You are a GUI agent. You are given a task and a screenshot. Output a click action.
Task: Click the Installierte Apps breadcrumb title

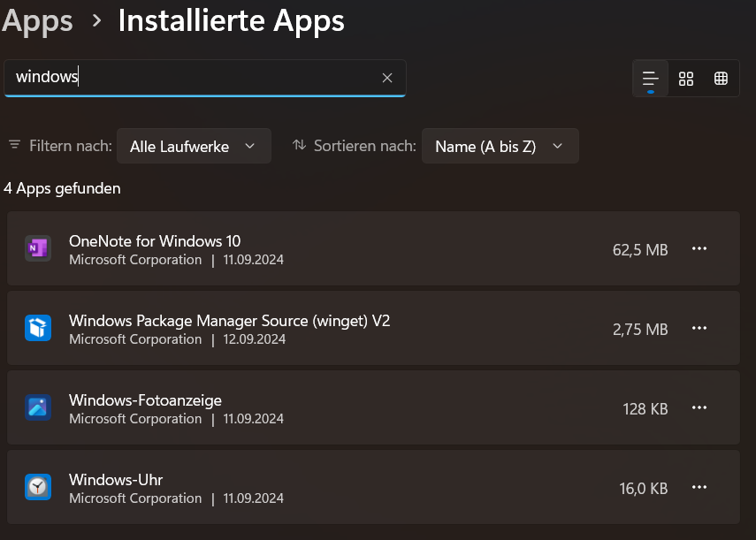click(x=231, y=20)
